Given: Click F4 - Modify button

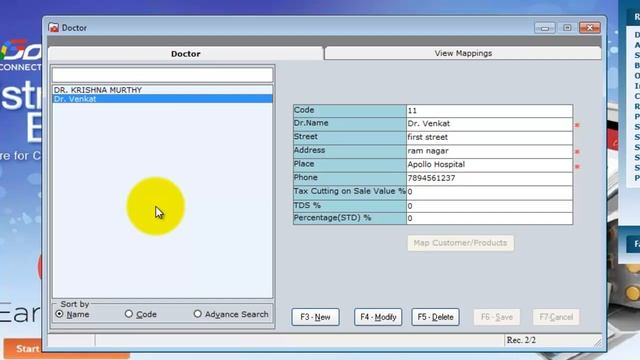Looking at the screenshot, I should coord(378,317).
